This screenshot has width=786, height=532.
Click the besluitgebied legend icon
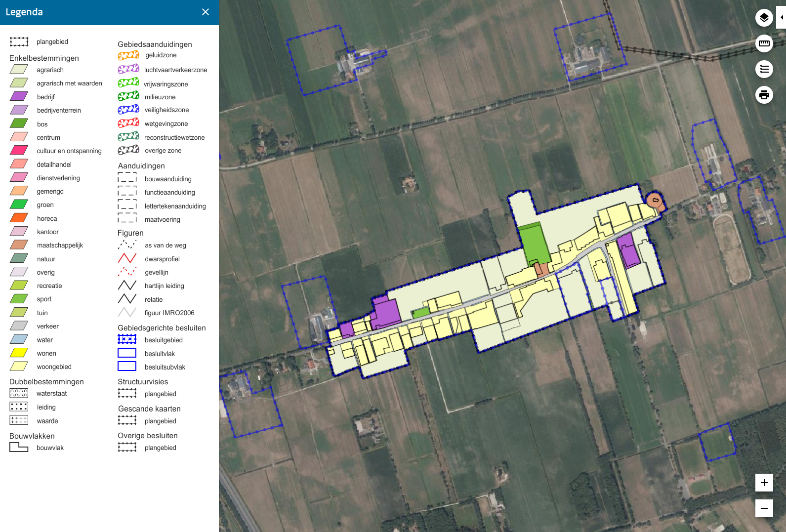(x=127, y=339)
